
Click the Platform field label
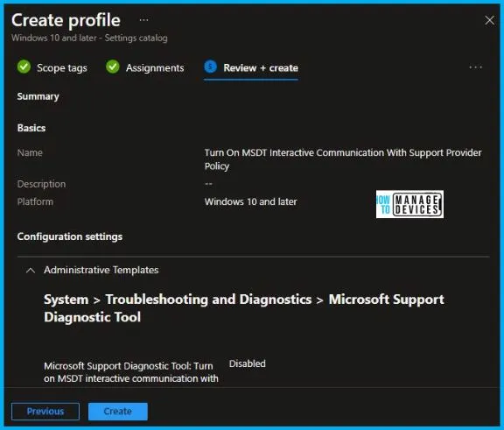pyautogui.click(x=35, y=201)
